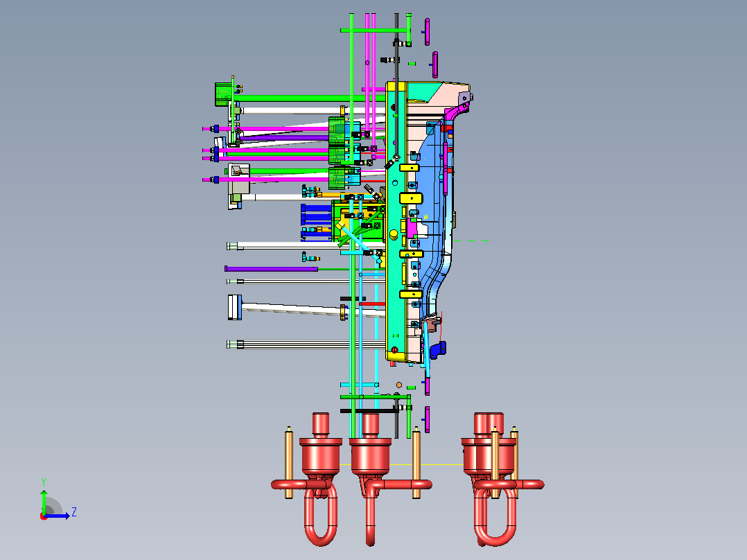
Task: Click the Y axis label on the triad
Action: coord(44,482)
